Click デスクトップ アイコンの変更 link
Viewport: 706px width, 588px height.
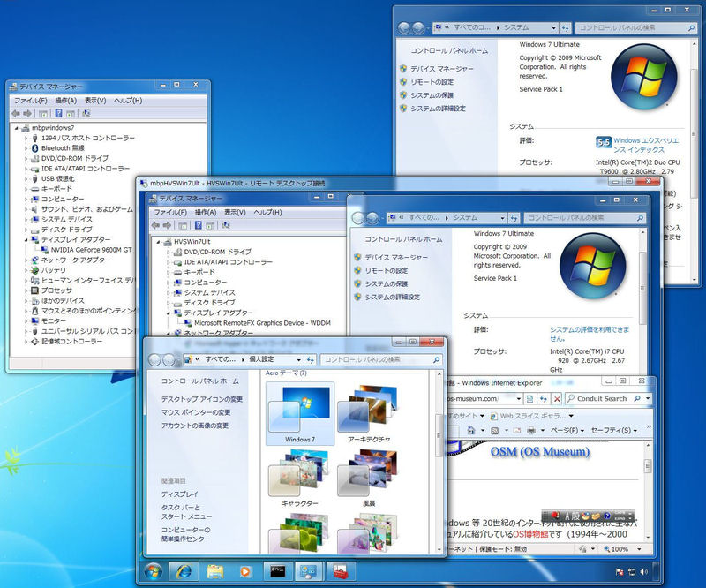coord(202,399)
